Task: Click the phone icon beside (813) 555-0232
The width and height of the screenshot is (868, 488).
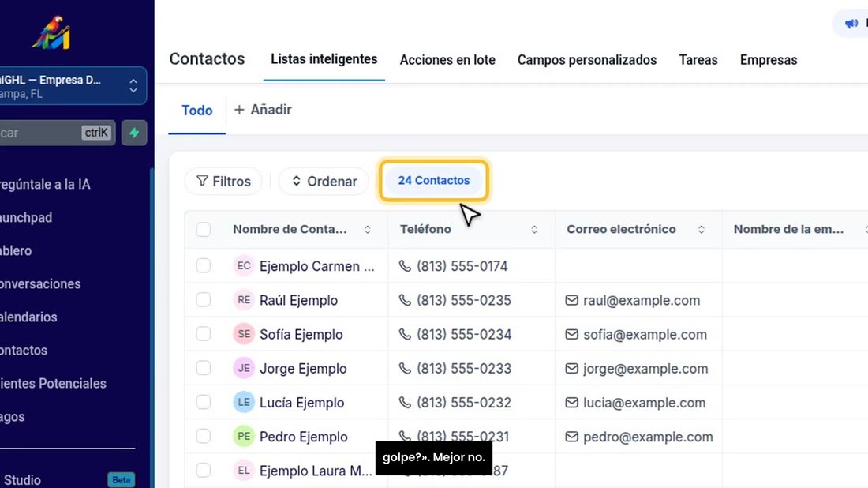Action: pos(406,403)
